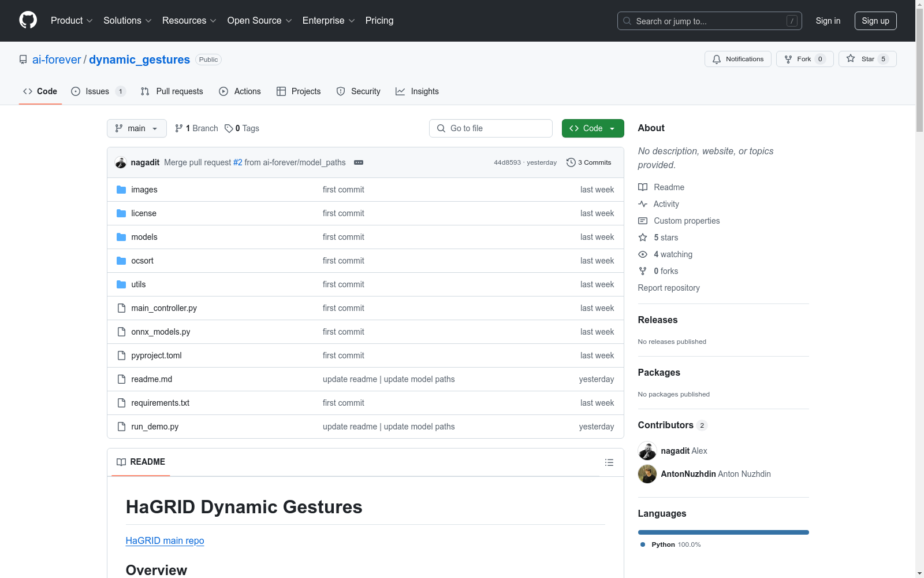Click the main_controller.py file icon

tap(121, 308)
